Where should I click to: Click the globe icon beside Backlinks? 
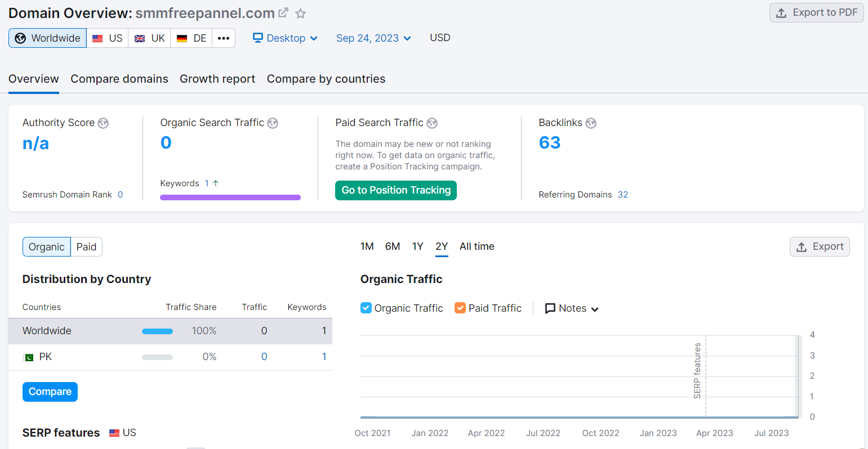(x=591, y=123)
